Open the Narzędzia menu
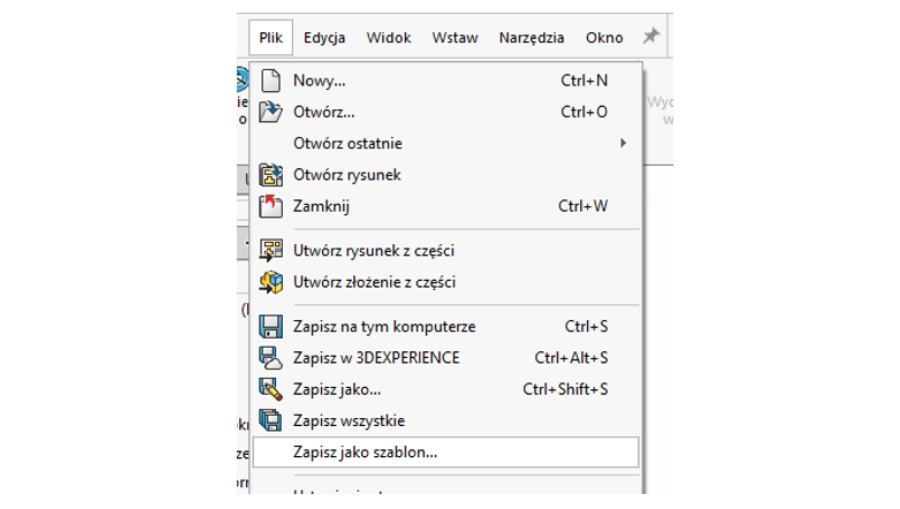Screen dimensions: 900x509 (x=532, y=37)
